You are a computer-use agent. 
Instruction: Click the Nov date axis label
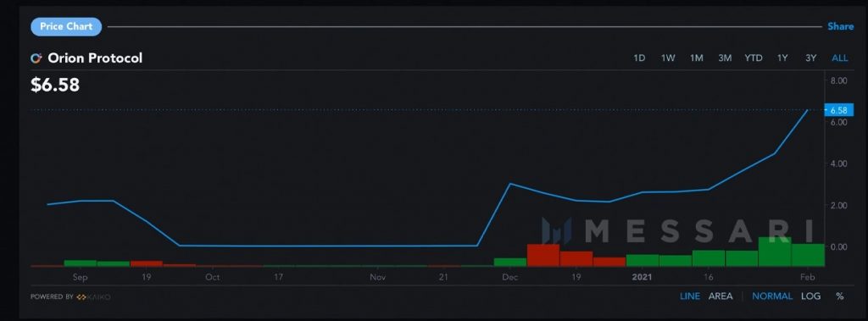pyautogui.click(x=377, y=277)
